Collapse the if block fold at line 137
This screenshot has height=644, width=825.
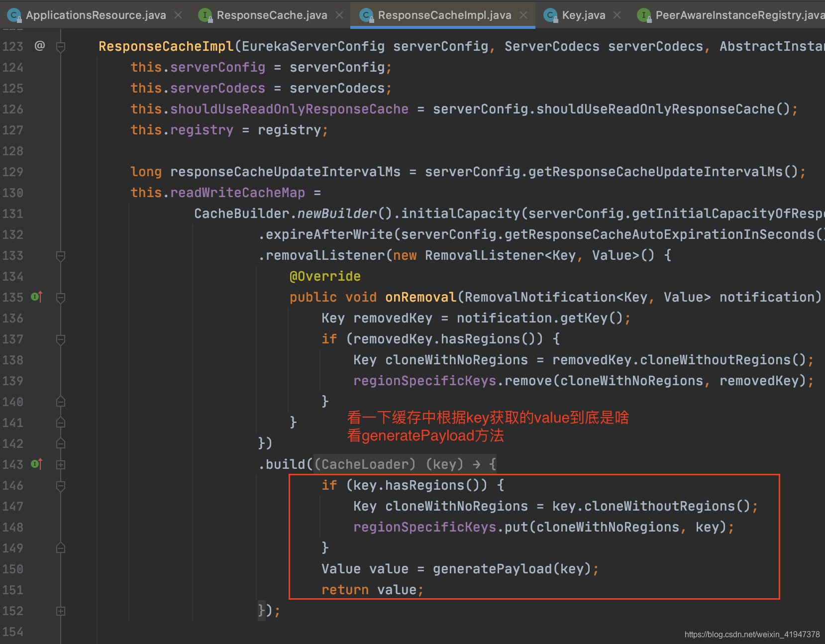click(61, 340)
